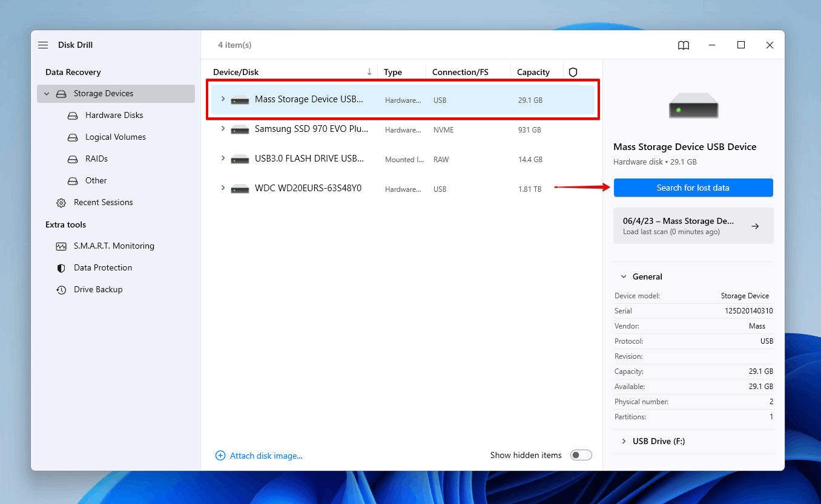Click the book help icon in title bar

point(684,45)
